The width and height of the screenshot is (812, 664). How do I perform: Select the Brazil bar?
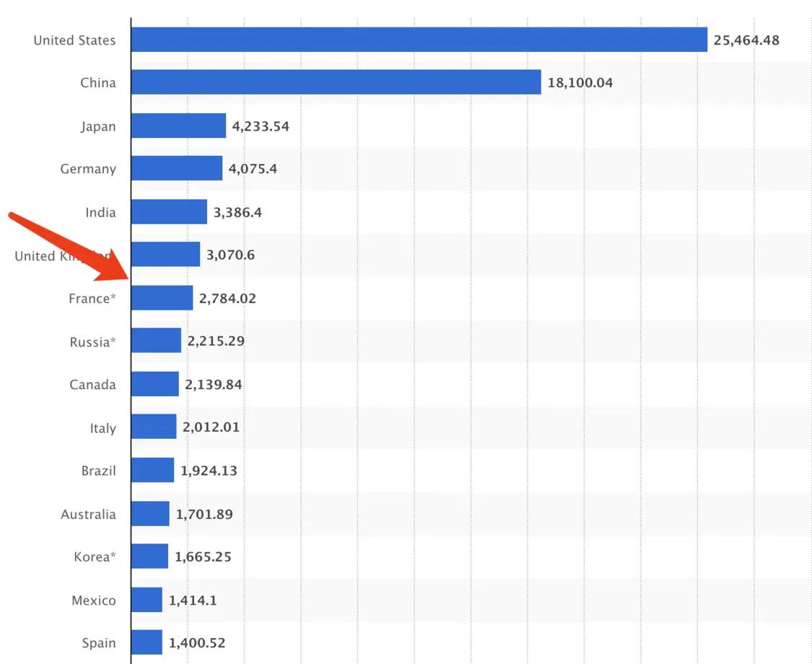152,471
